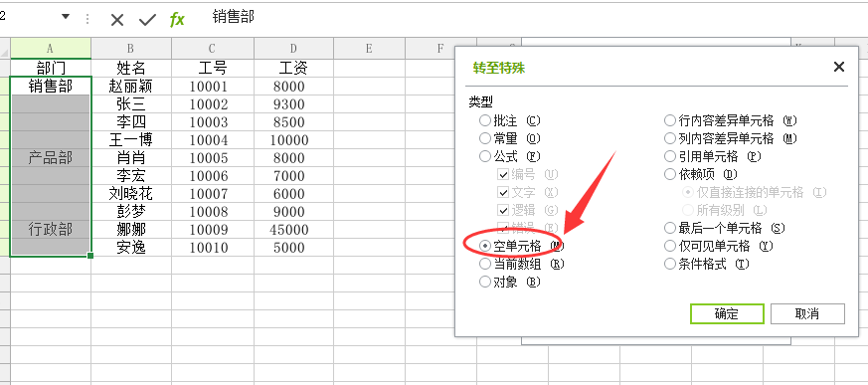Click salary cell 5000
This screenshot has width=868, height=385.
[293, 247]
